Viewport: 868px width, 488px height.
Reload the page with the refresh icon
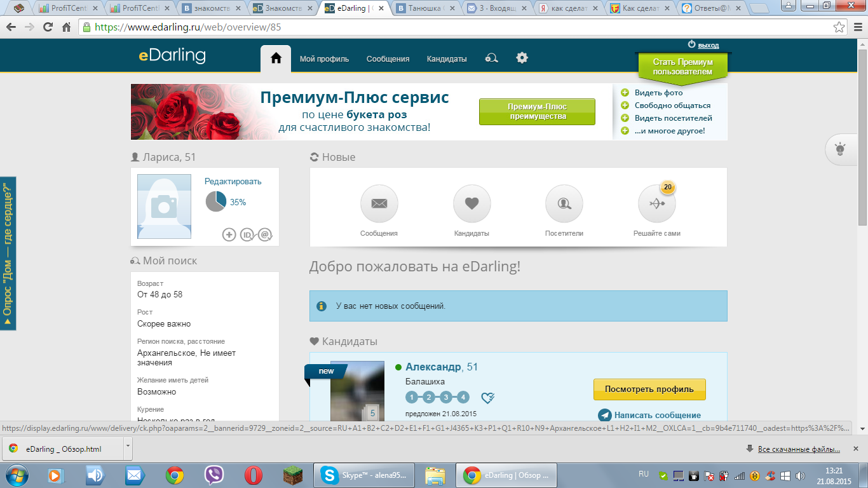click(x=48, y=27)
